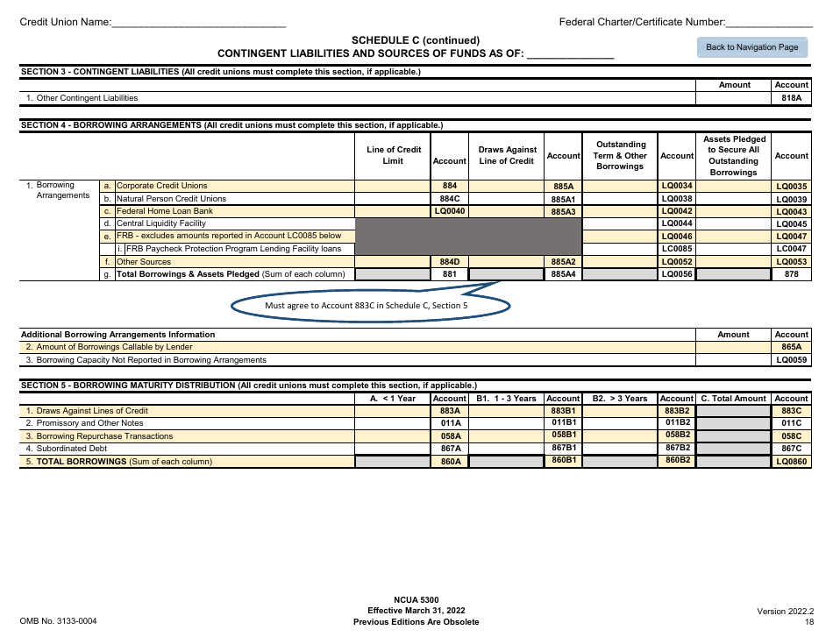The width and height of the screenshot is (833, 644).
Task: Click the Promissory and Other Notes 1-3 Years cell
Action: coord(506,423)
